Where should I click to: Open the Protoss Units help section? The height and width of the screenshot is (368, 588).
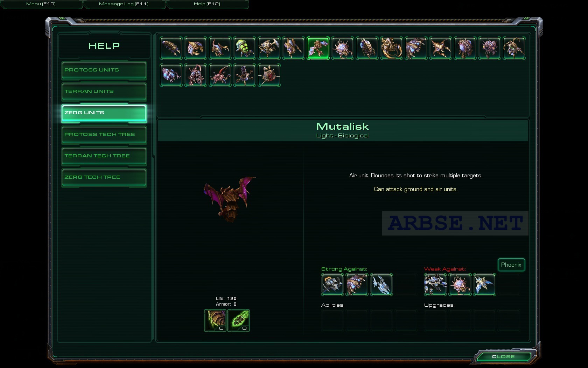[x=104, y=70]
